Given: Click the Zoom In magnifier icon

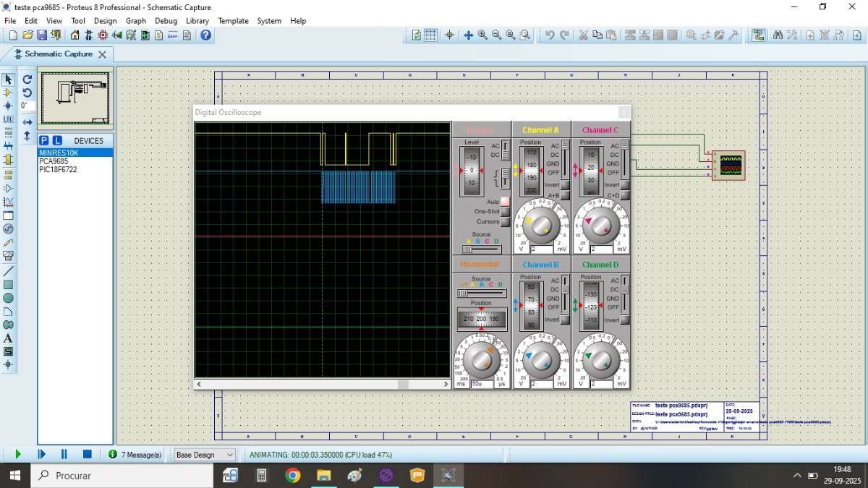Looking at the screenshot, I should point(482,35).
